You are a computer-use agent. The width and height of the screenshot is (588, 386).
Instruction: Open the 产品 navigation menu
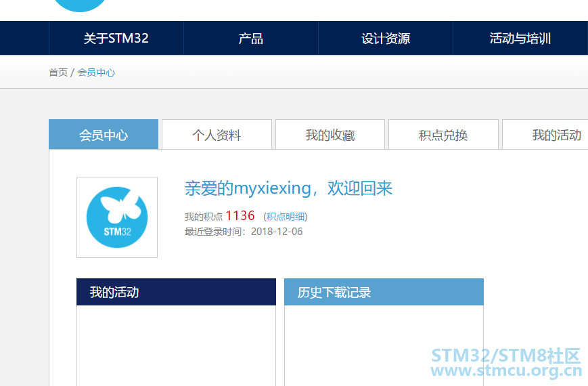click(251, 39)
